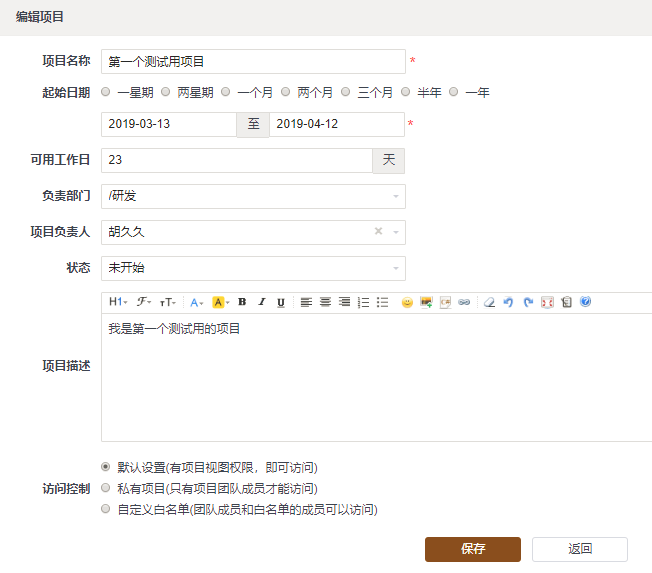Open the font size (тT) dropdown

click(168, 302)
